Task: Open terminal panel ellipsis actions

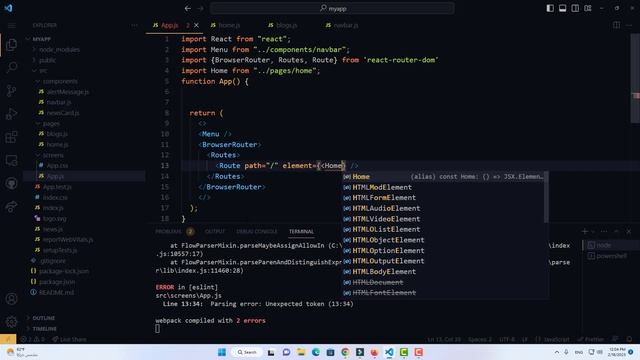Action: pyautogui.click(x=604, y=231)
